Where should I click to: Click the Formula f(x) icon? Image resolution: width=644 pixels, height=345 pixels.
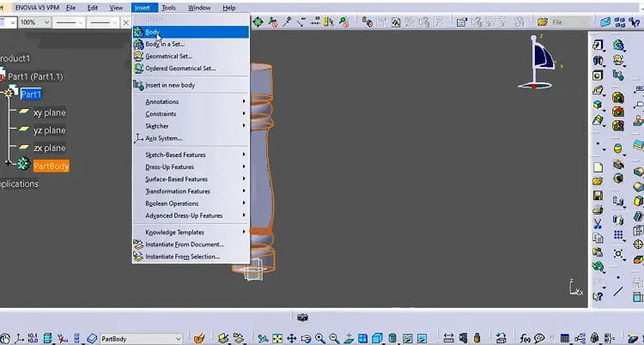click(x=525, y=338)
